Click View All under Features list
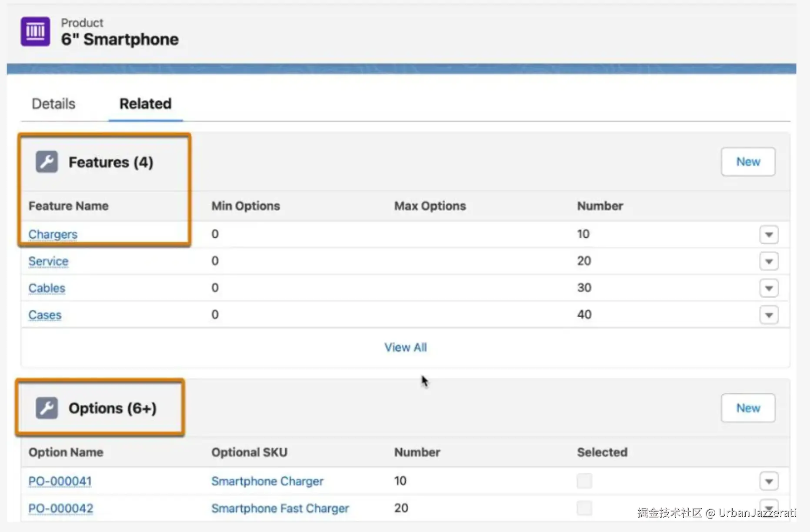Image resolution: width=810 pixels, height=532 pixels. 405,347
